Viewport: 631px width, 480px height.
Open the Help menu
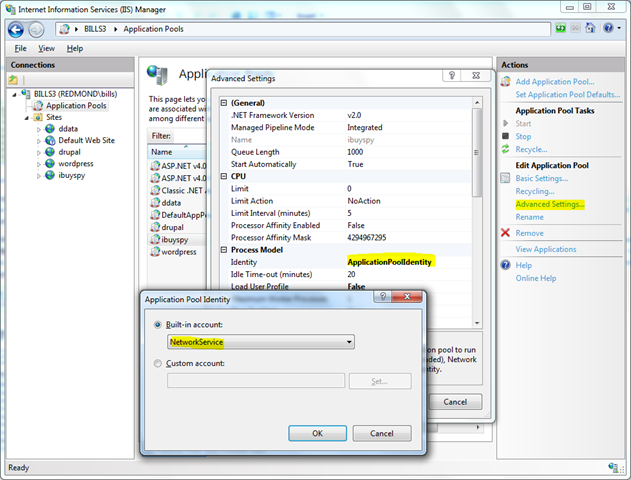(75, 48)
